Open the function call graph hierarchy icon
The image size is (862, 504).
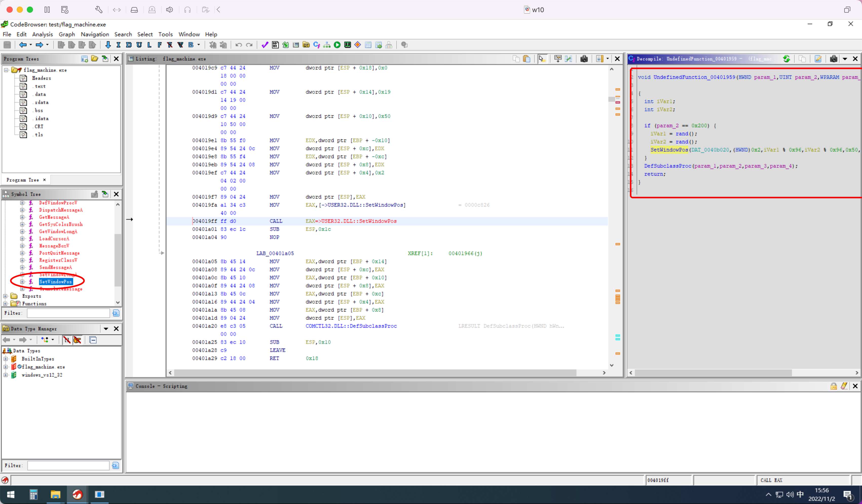tap(327, 45)
